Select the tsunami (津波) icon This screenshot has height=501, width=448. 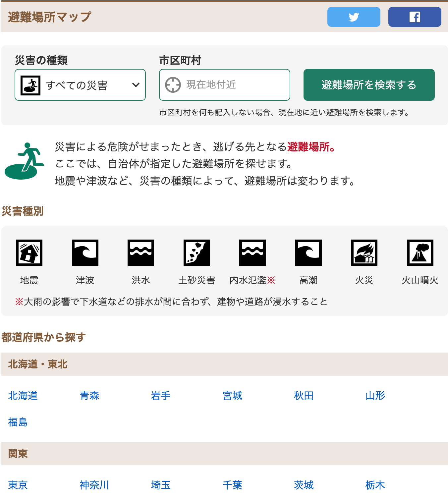(85, 253)
